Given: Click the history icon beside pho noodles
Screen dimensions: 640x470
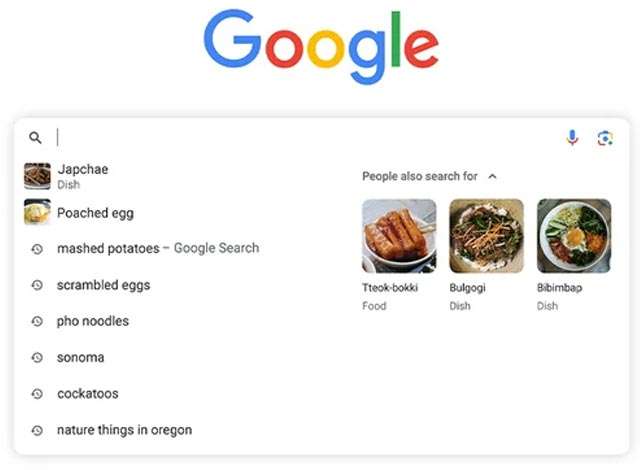Looking at the screenshot, I should 37,321.
